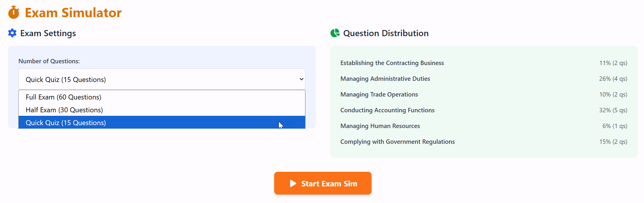Select Managing Trade Operations item
The width and height of the screenshot is (644, 203).
click(x=379, y=94)
